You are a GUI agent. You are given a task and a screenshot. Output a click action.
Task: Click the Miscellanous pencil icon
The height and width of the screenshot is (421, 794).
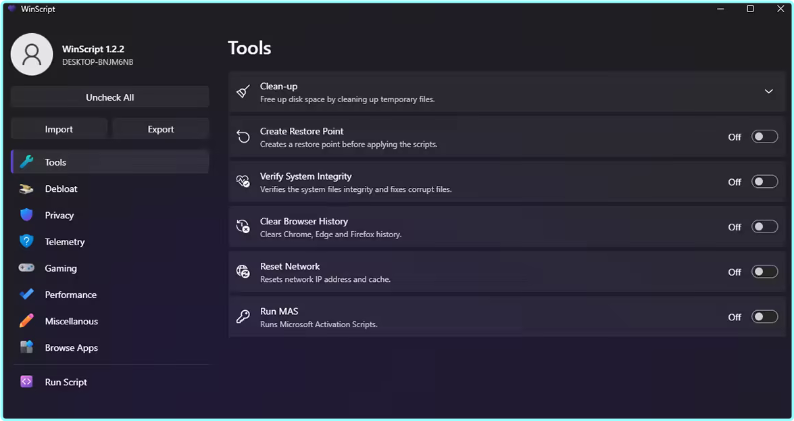pyautogui.click(x=26, y=321)
